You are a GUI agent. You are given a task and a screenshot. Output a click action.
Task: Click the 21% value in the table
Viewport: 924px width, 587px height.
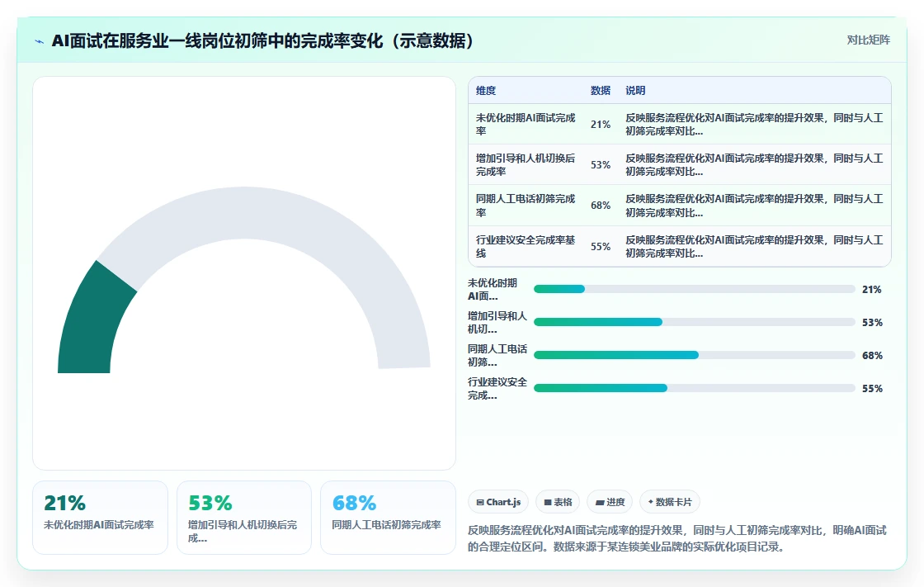point(601,125)
